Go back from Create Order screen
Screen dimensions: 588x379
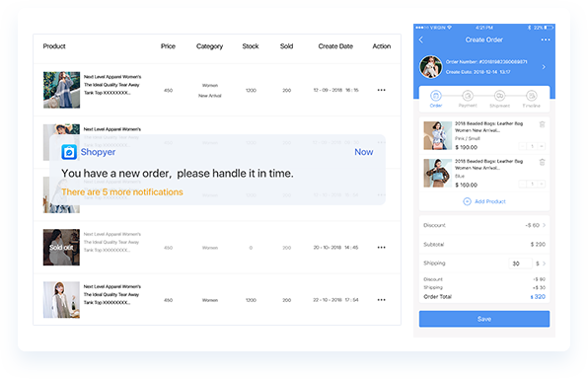tap(421, 39)
